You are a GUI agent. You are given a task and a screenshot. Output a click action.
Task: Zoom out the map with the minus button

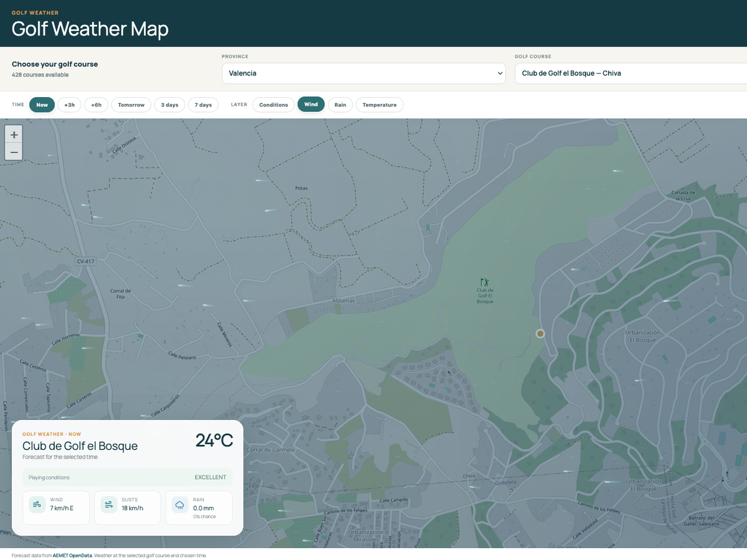pos(14,151)
